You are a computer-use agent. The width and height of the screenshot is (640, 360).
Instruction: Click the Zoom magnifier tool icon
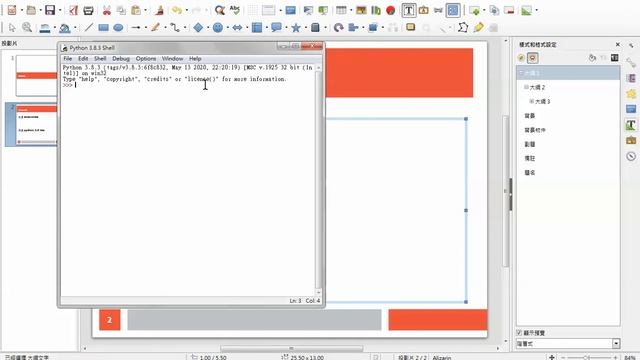[27, 27]
